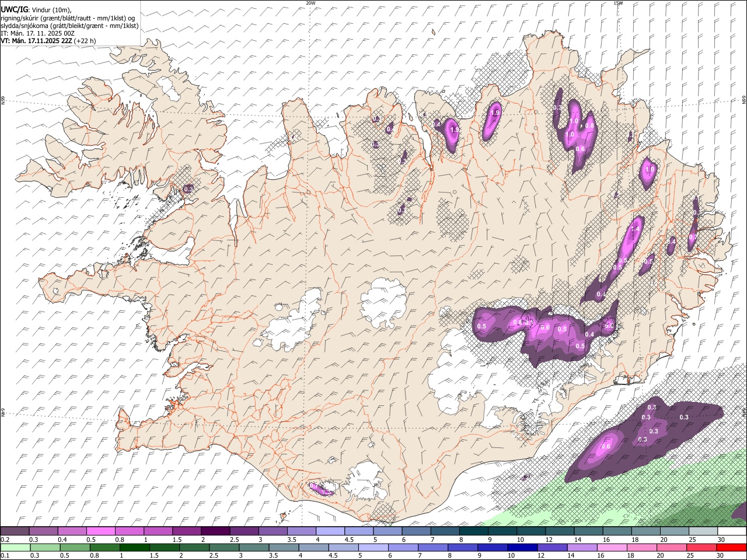Pick the 0.4 swatch in the upper purple legend
This screenshot has width=747, height=560.
click(72, 531)
